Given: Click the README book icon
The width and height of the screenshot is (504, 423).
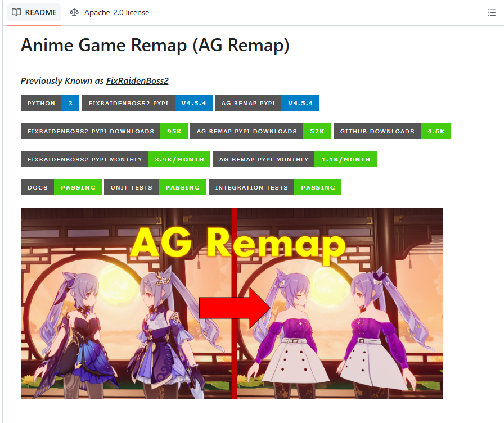Looking at the screenshot, I should [x=16, y=12].
